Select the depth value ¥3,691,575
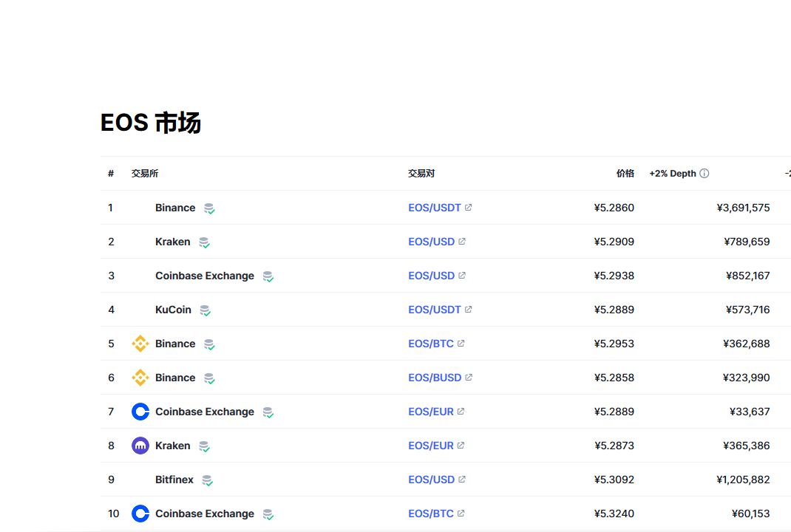Image resolution: width=791 pixels, height=532 pixels. coord(743,208)
